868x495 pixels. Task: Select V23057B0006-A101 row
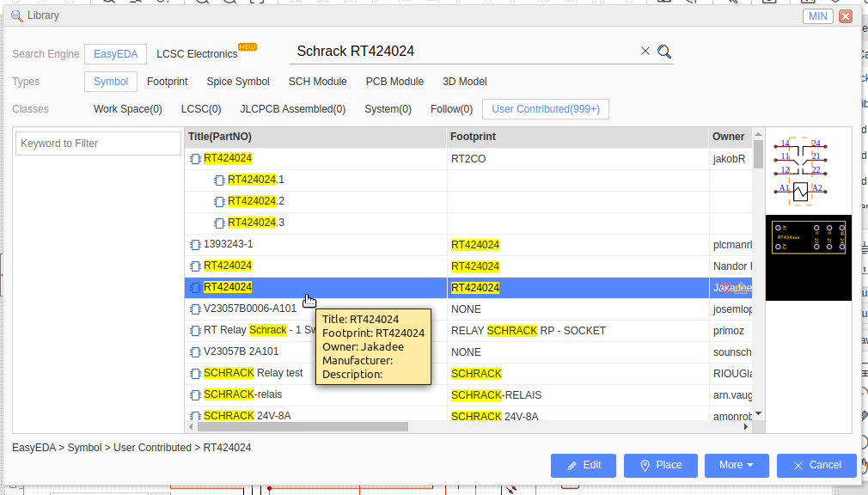468,309
